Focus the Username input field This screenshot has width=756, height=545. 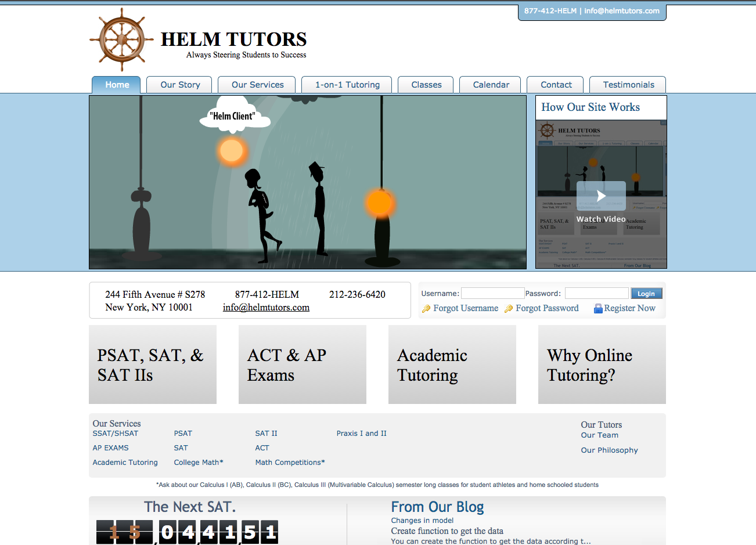pos(492,294)
